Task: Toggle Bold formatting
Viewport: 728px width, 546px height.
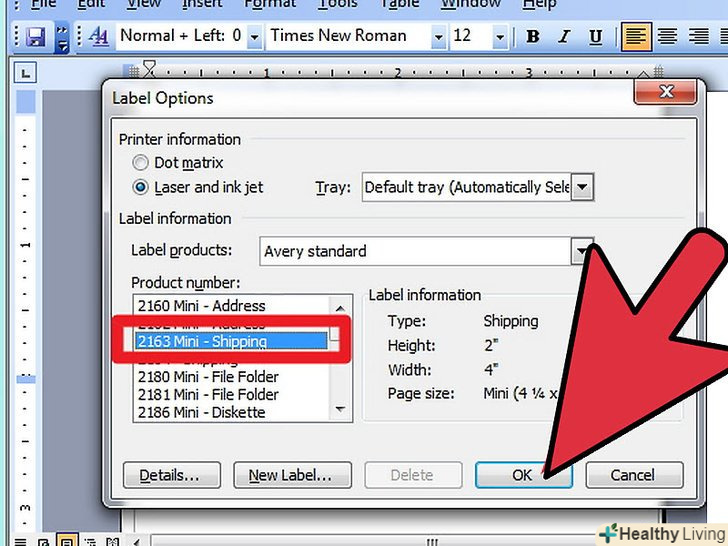Action: [x=533, y=36]
